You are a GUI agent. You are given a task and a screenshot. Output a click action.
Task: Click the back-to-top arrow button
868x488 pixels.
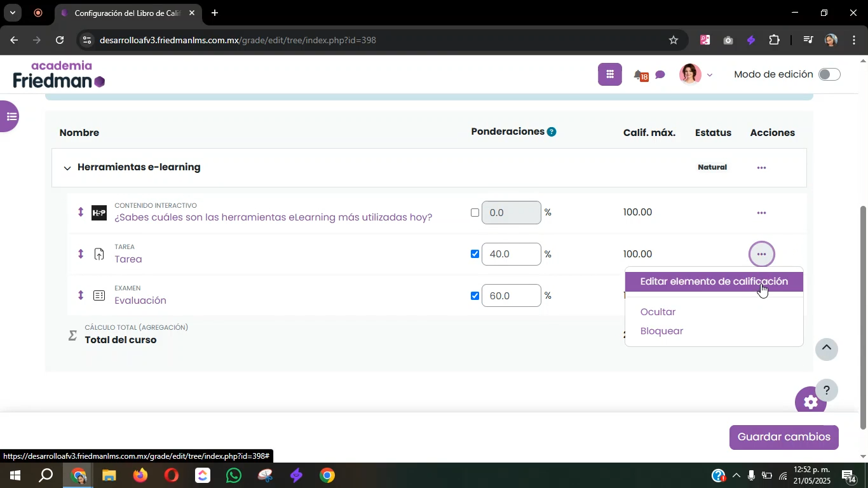(x=827, y=349)
